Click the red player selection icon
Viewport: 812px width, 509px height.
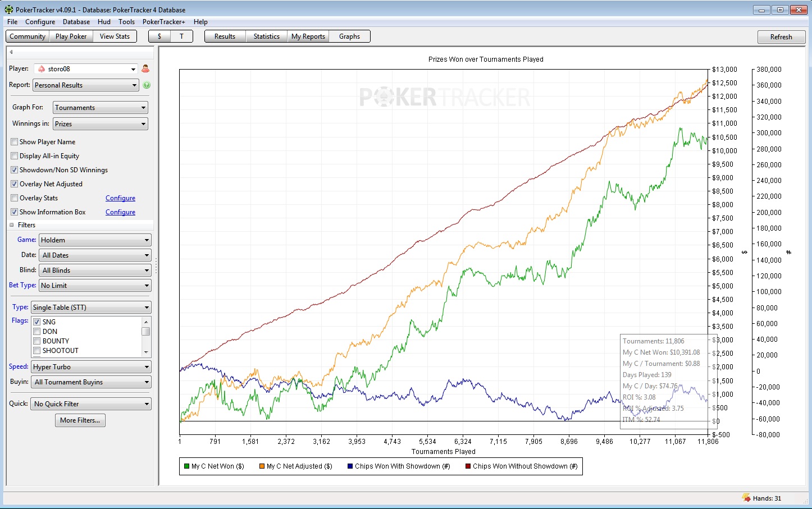point(145,68)
